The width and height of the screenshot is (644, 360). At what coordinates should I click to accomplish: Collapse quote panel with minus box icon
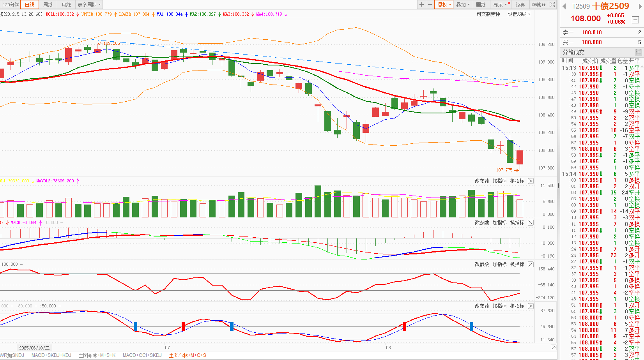coord(635,20)
